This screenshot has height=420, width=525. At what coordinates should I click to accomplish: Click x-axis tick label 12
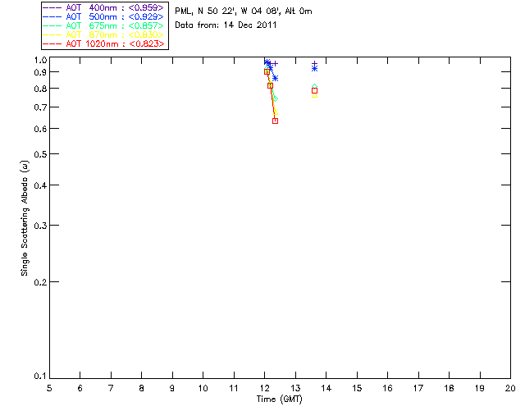pos(264,388)
